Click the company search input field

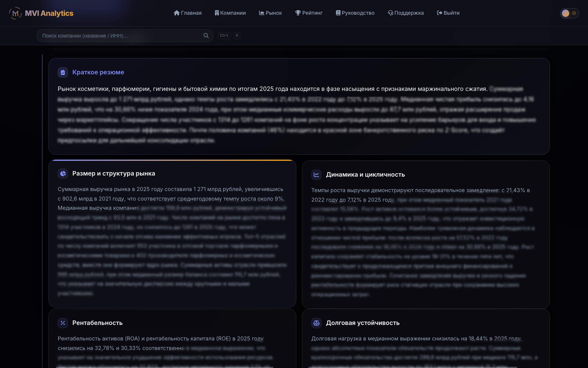pyautogui.click(x=125, y=36)
